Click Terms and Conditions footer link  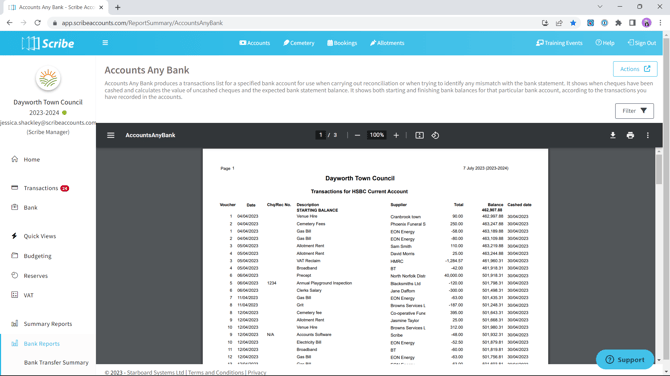coord(215,373)
